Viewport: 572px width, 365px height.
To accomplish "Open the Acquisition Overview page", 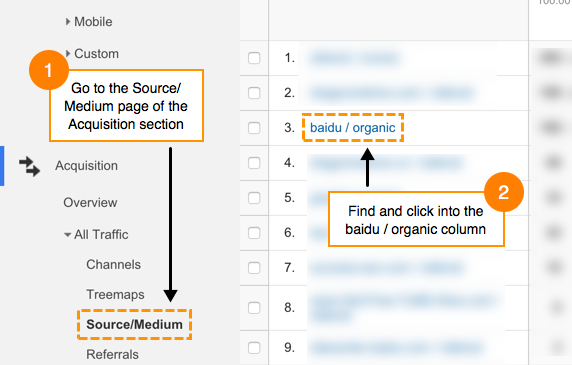I will point(90,203).
